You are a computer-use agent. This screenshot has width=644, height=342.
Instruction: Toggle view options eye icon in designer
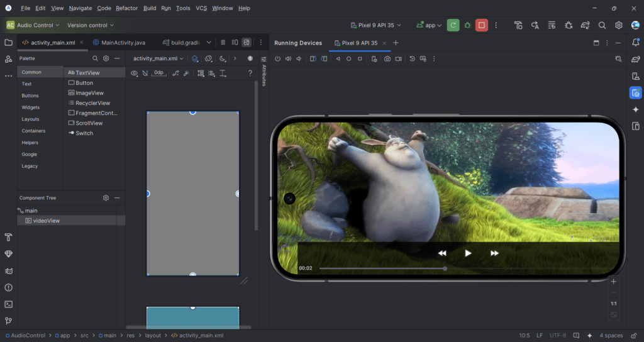[135, 73]
